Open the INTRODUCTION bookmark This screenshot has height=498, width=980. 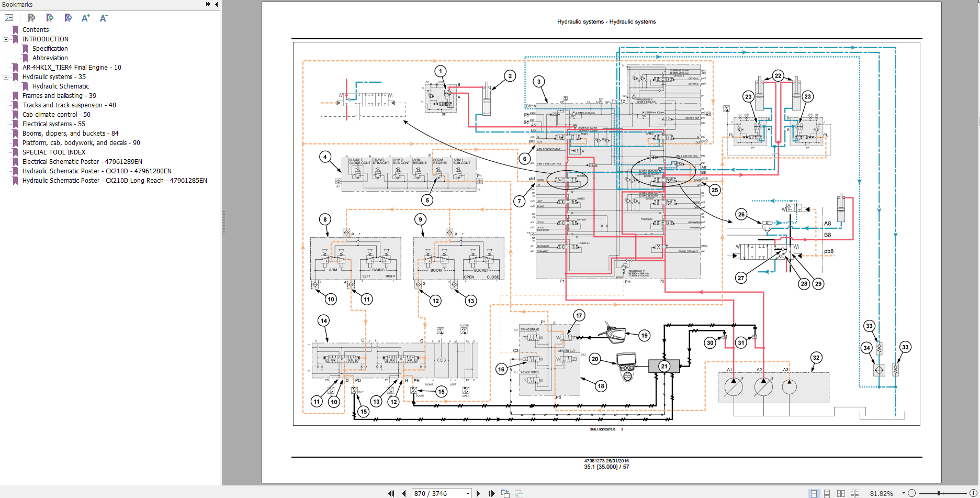pos(46,39)
